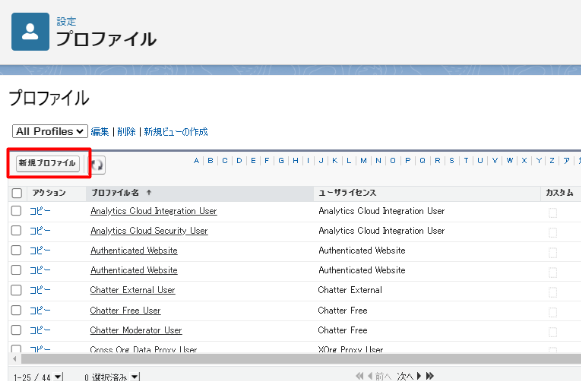
Task: Open Analytics Cloud Security User profile link
Action: point(149,231)
